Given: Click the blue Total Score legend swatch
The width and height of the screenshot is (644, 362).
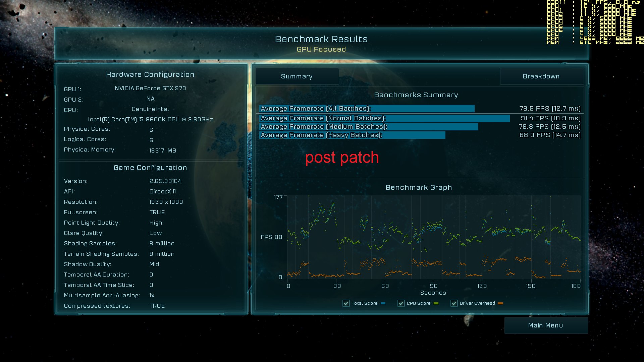Looking at the screenshot, I should [383, 303].
